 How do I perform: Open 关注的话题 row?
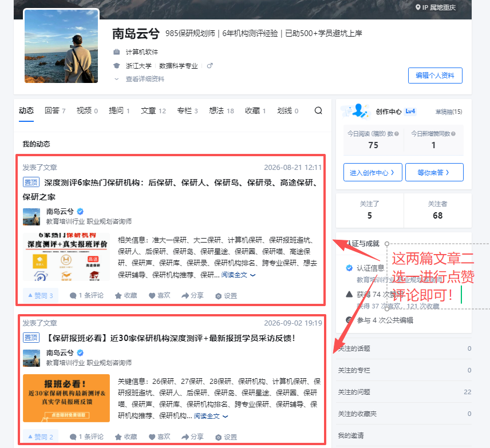coord(404,348)
